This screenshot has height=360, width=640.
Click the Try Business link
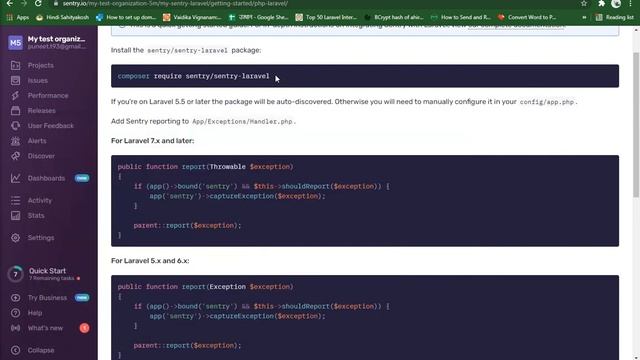point(47,298)
